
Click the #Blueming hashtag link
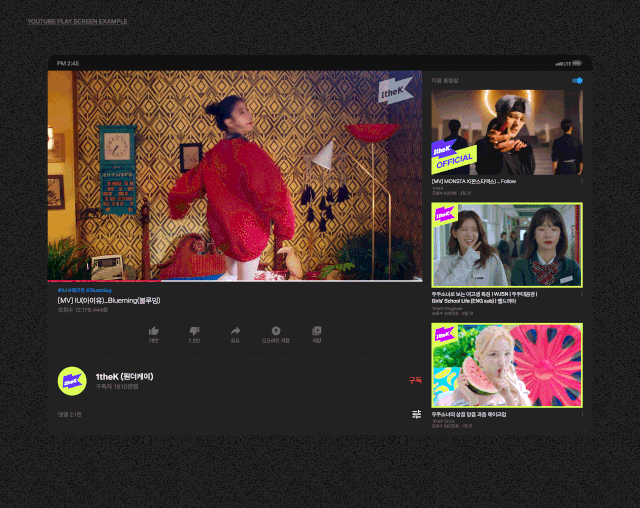(104, 290)
